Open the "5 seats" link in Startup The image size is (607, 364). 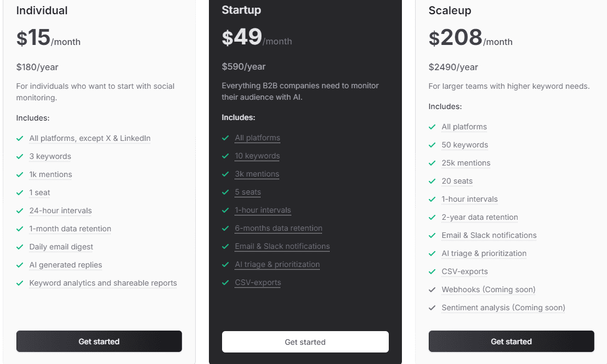pos(247,192)
